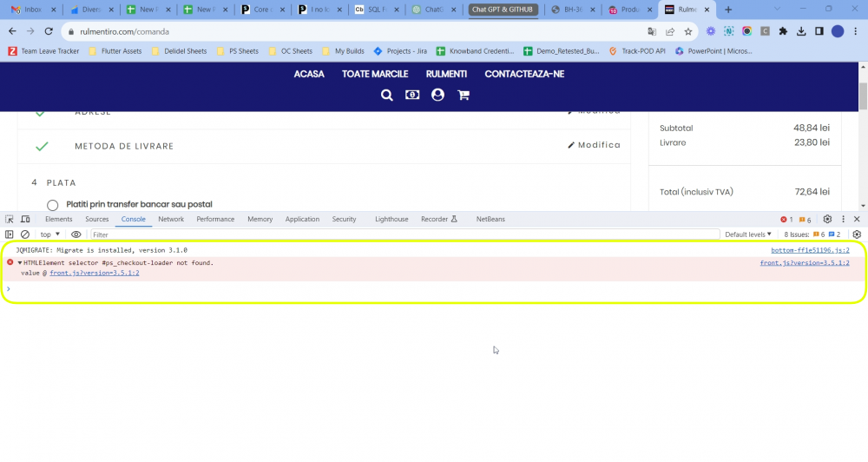Image resolution: width=868 pixels, height=462 pixels.
Task: Open the browser profile avatar
Action: (x=838, y=31)
